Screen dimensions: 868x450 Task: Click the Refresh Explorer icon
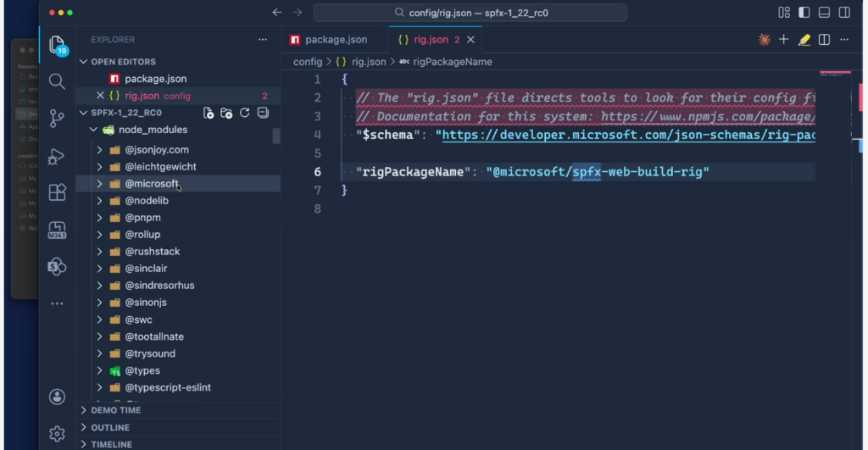click(x=245, y=113)
